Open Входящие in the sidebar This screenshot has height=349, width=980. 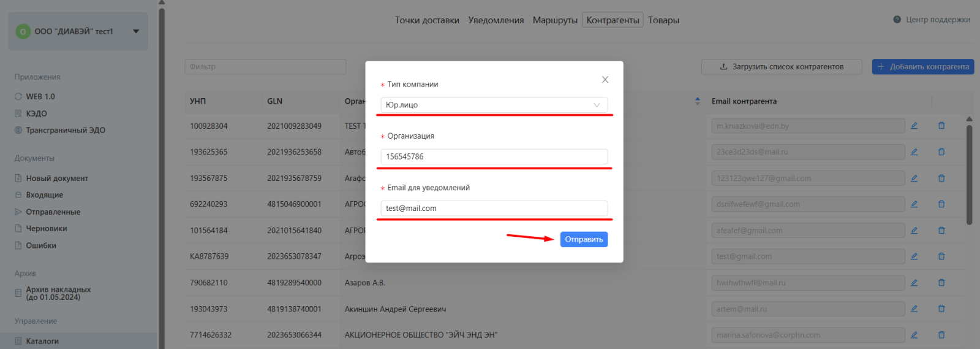click(x=44, y=195)
